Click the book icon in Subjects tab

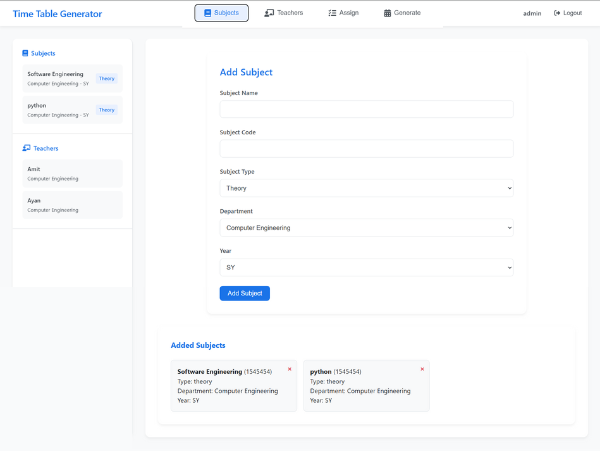tap(207, 13)
